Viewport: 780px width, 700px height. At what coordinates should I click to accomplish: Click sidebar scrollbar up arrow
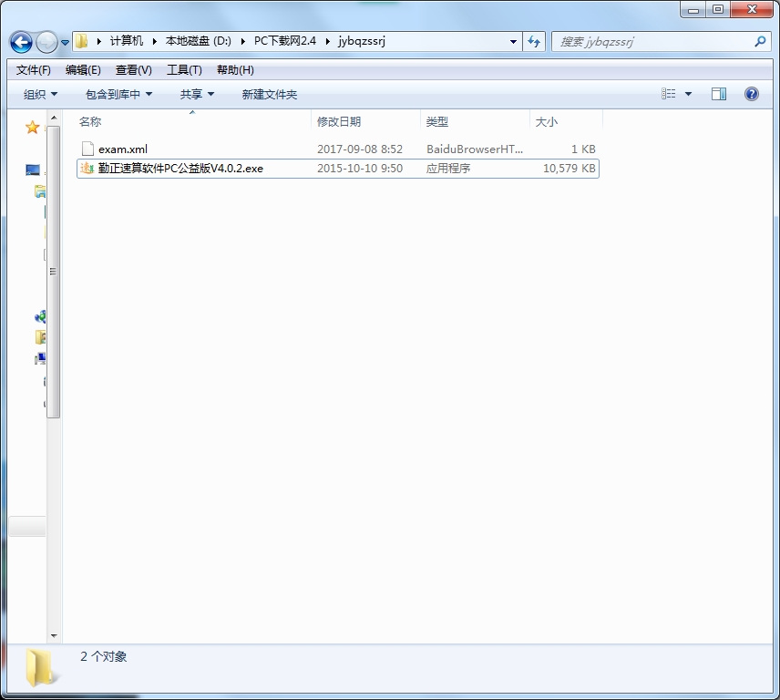coord(54,118)
